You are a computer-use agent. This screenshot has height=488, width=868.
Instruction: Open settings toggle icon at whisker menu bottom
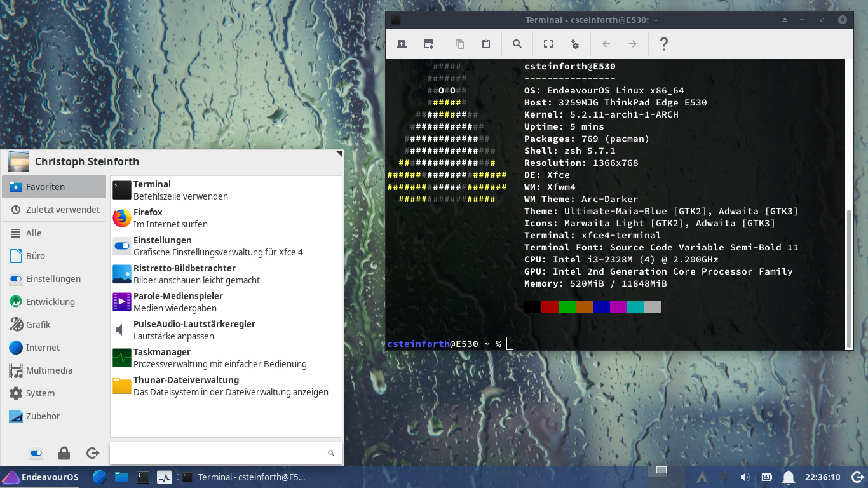click(36, 453)
